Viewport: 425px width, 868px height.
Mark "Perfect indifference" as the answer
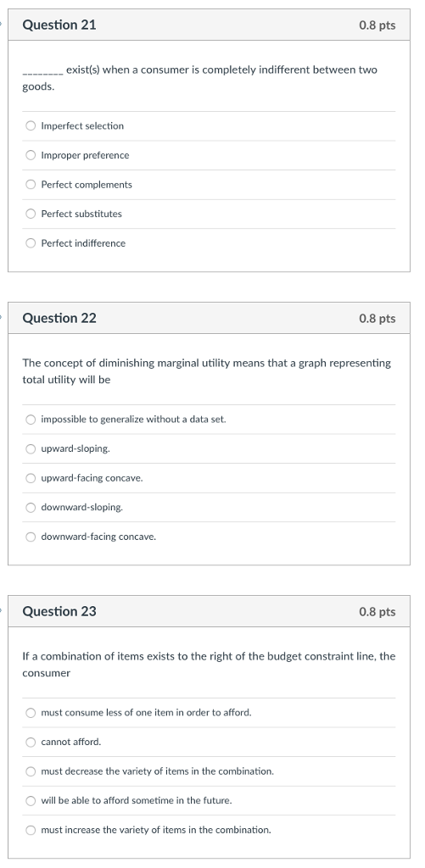(x=31, y=243)
